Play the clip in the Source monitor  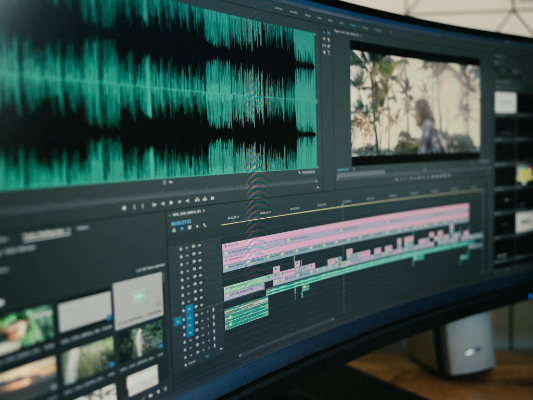(171, 203)
